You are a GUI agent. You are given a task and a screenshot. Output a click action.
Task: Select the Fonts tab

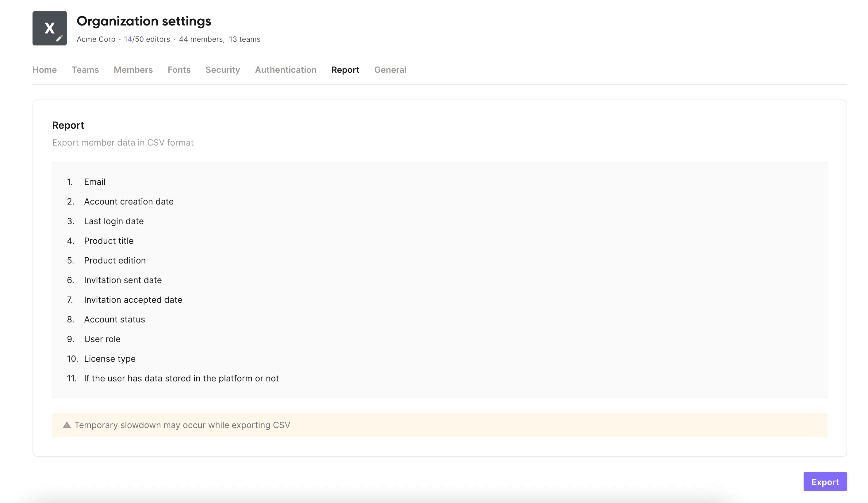[179, 70]
